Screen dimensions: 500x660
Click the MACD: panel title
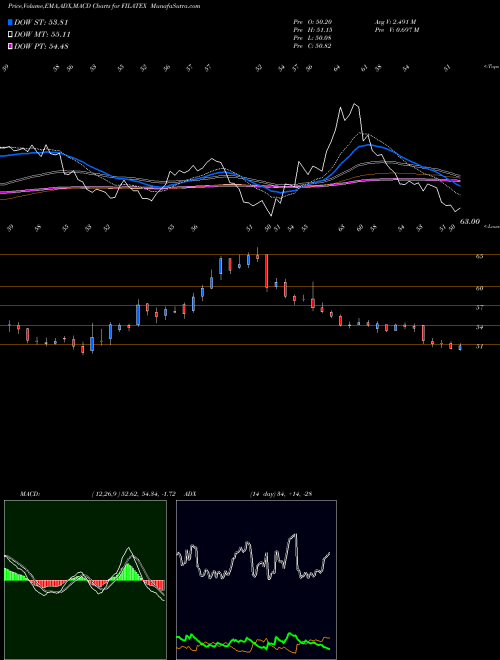click(29, 494)
